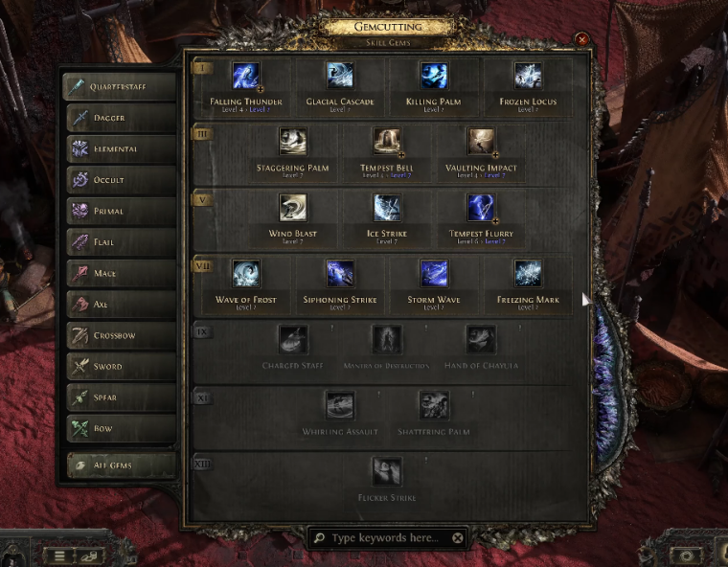Select the Wave of Frost icon
The width and height of the screenshot is (728, 567).
pyautogui.click(x=245, y=274)
